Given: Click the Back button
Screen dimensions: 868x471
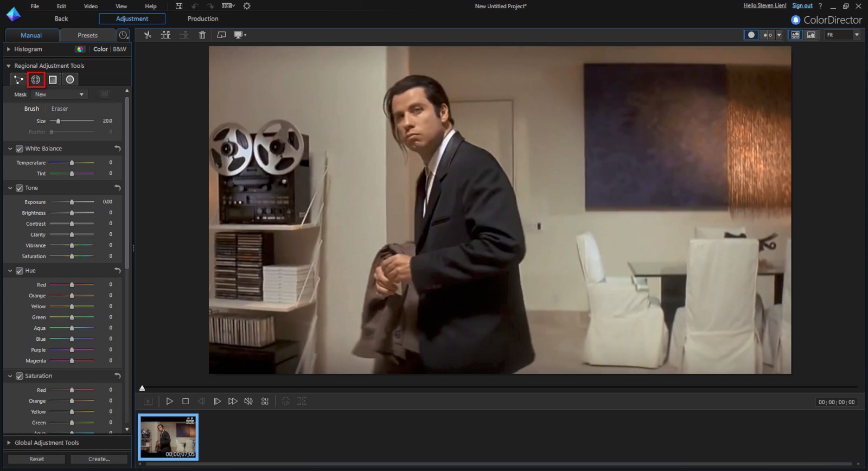Looking at the screenshot, I should (61, 18).
